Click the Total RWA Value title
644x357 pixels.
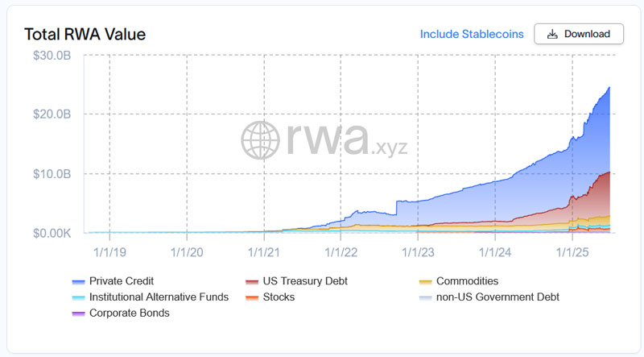pyautogui.click(x=85, y=34)
